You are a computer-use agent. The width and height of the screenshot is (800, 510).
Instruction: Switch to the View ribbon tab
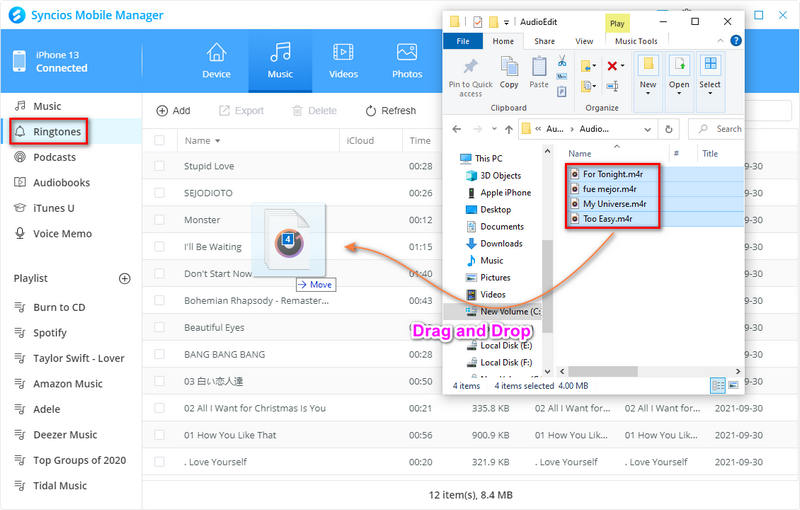pos(584,41)
